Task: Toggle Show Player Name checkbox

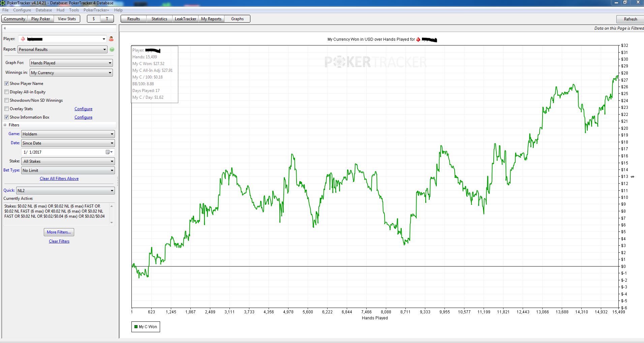Action: 6,83
